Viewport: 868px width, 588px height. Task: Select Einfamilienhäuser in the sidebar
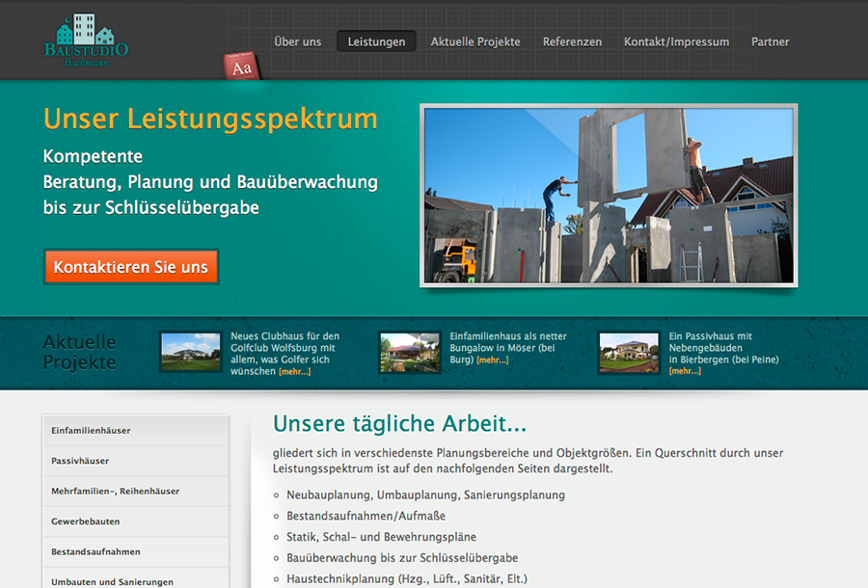tap(135, 431)
